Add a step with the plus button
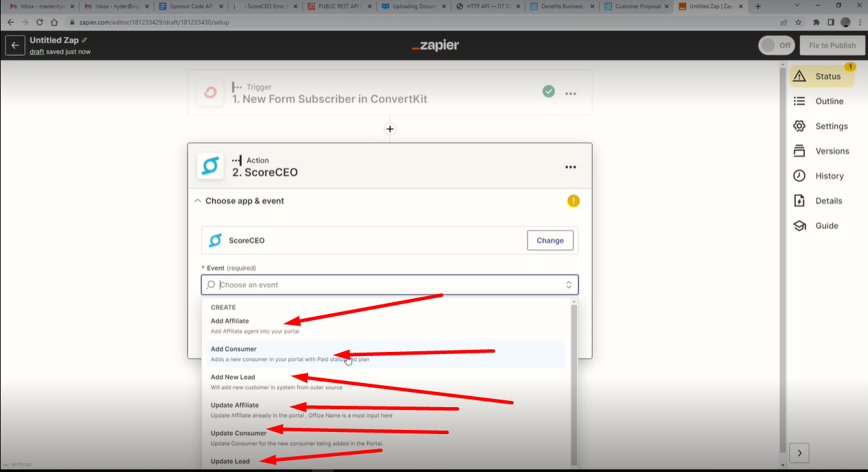868x472 pixels. [390, 129]
